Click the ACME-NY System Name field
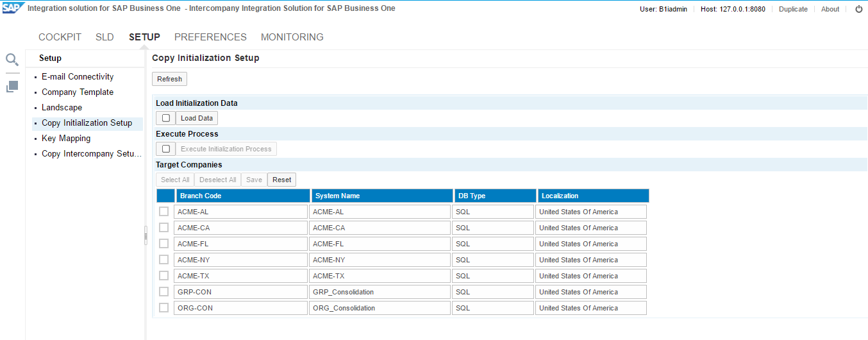Screen dimensions: 868x340 click(380, 260)
